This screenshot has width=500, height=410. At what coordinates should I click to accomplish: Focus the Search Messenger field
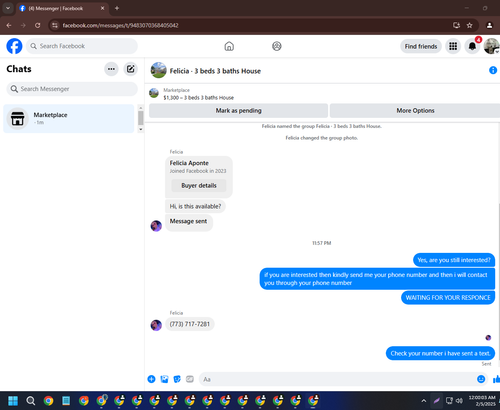pos(72,89)
